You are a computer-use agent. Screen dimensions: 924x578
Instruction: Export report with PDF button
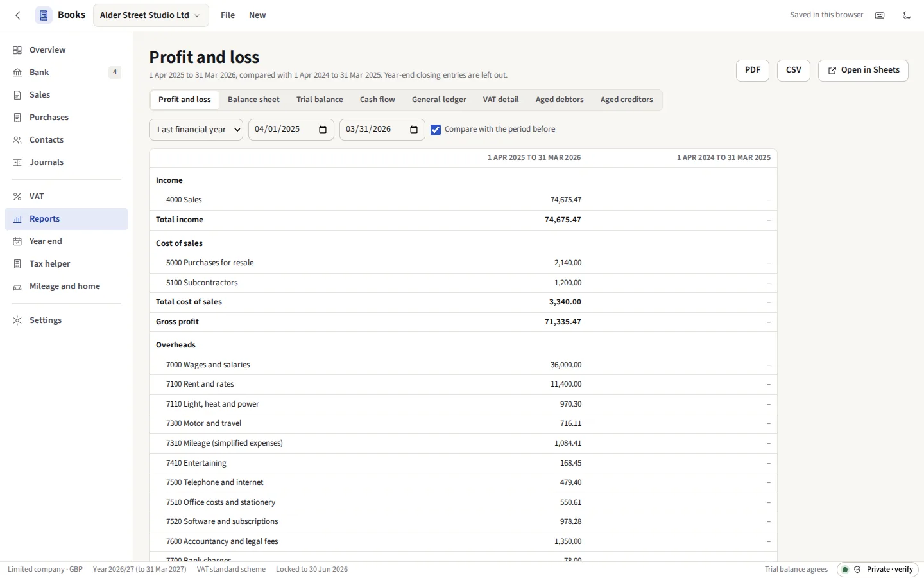click(x=753, y=71)
